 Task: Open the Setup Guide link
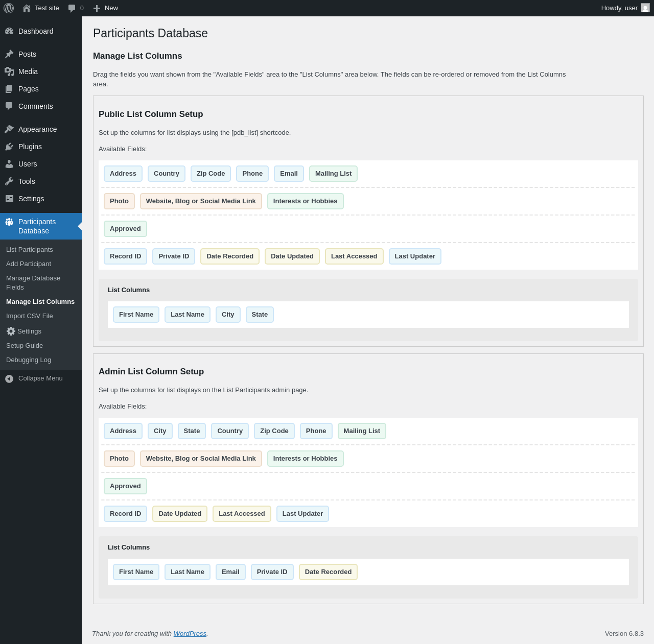point(25,346)
